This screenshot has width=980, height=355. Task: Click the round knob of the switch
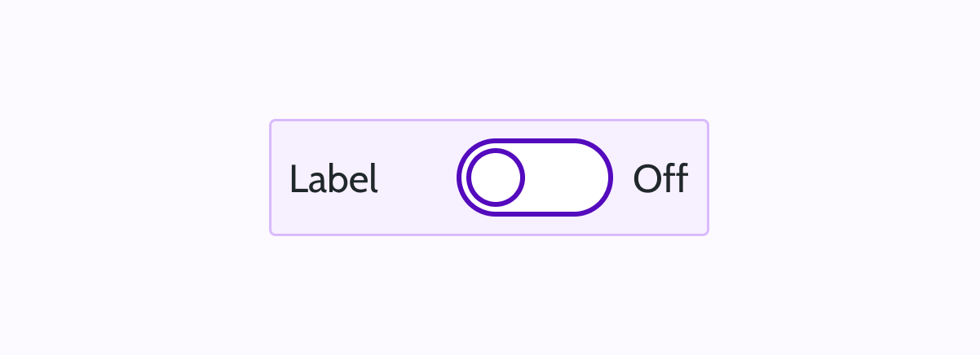(497, 177)
